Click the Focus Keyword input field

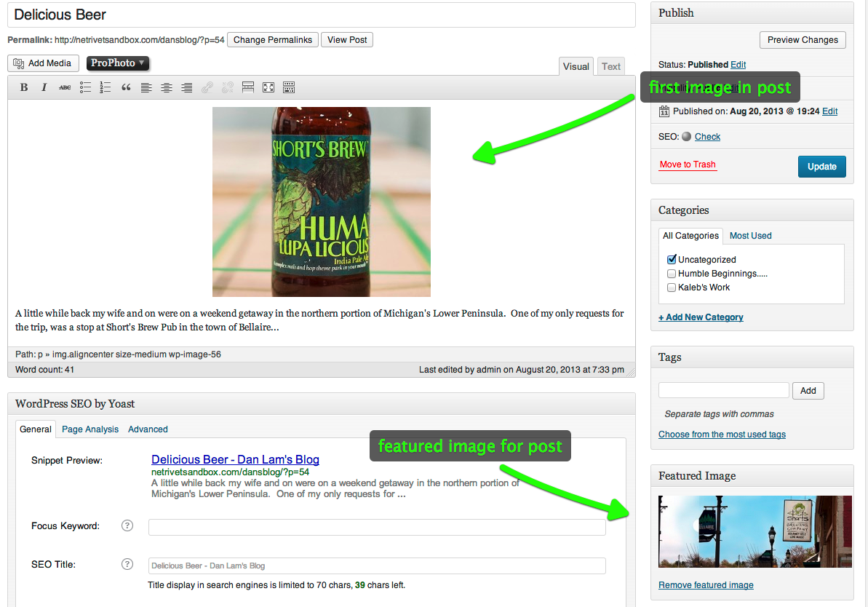pyautogui.click(x=377, y=527)
